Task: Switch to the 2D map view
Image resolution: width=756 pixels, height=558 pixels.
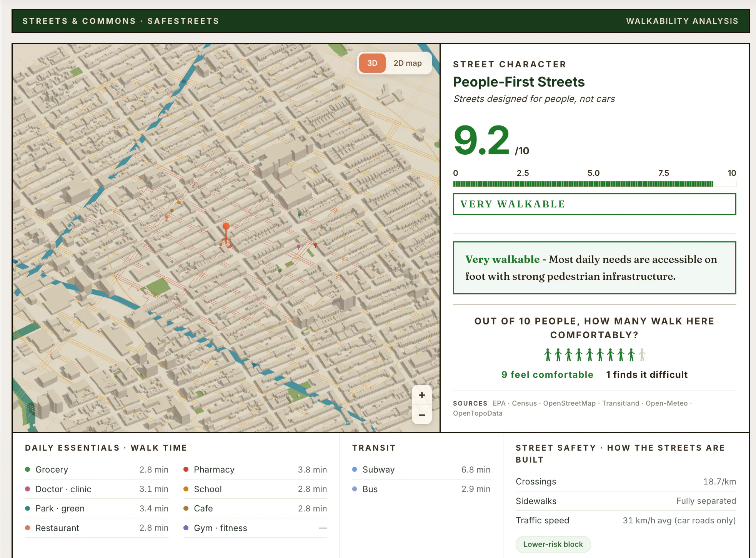Action: pos(407,63)
